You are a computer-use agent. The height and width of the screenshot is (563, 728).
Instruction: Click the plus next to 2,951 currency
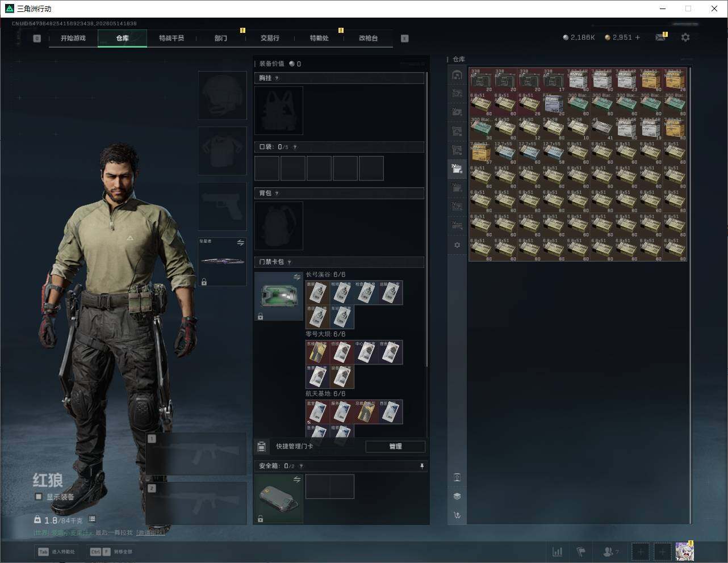pos(638,37)
